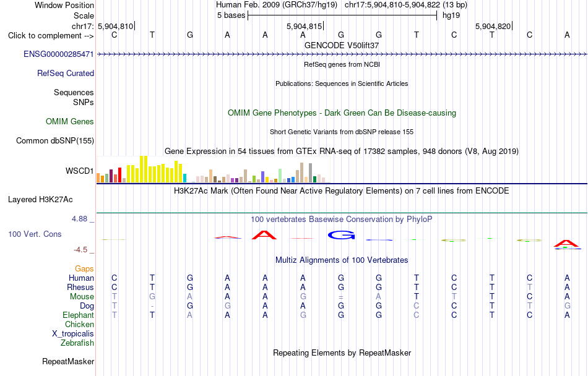Click the Mouse species row label
588x376 pixels.
coord(82,297)
